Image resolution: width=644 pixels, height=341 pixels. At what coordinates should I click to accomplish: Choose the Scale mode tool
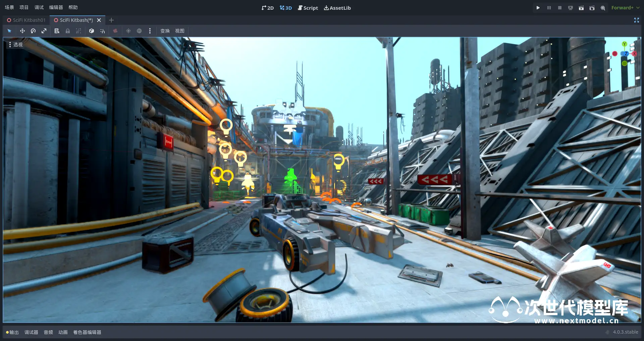pos(44,31)
